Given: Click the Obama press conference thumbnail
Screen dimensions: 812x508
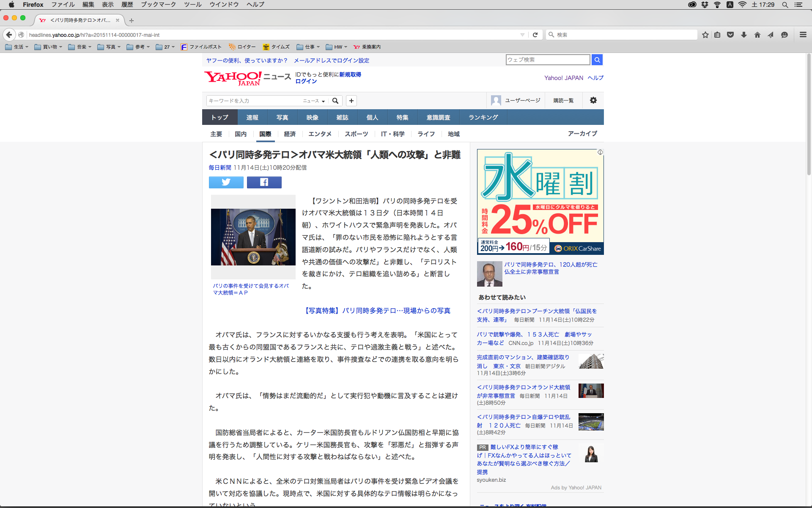Looking at the screenshot, I should pos(253,237).
